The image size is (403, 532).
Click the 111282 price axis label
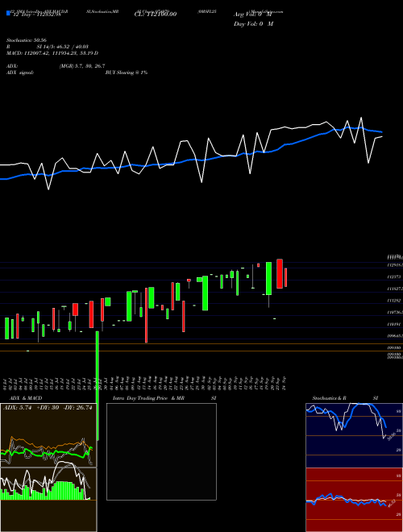coord(393,301)
